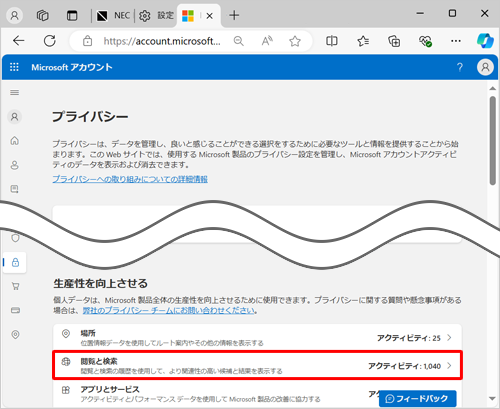Toggle split screen view

[x=332, y=41]
